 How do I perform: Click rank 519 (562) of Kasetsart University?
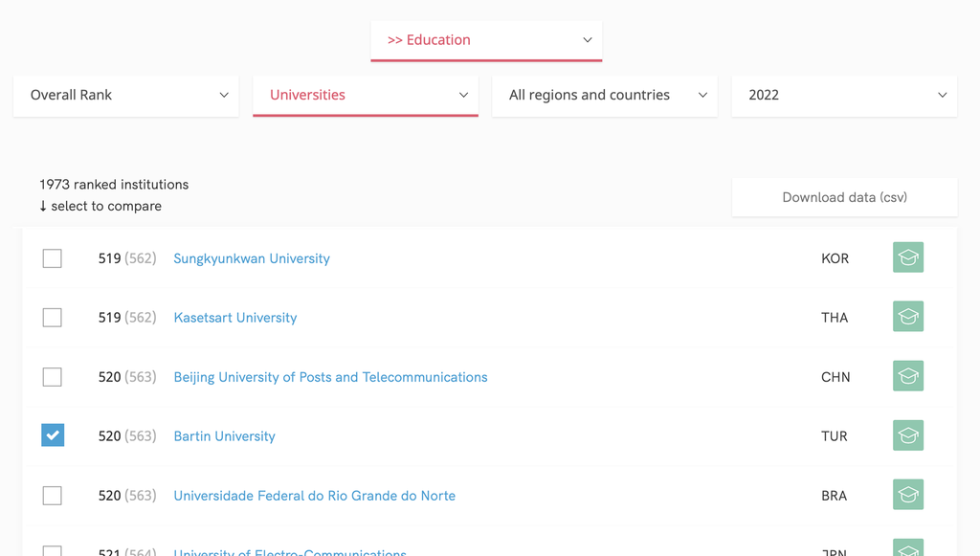click(127, 318)
